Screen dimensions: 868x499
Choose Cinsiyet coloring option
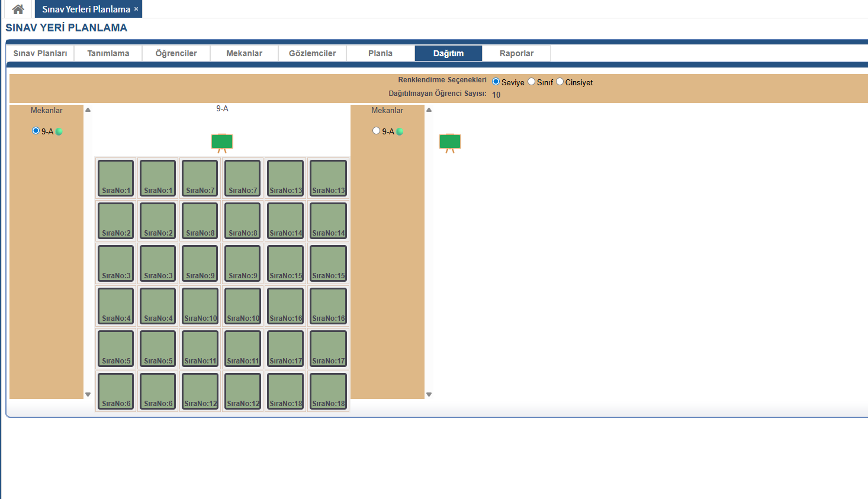[560, 82]
